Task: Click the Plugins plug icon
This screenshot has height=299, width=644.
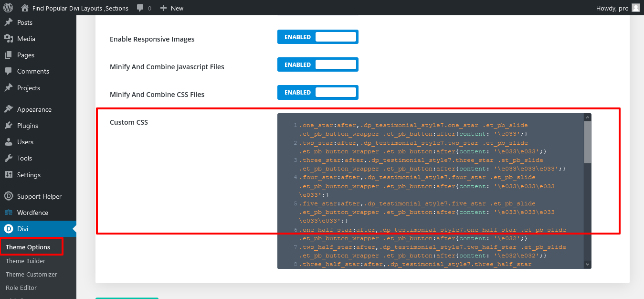Action: tap(9, 126)
